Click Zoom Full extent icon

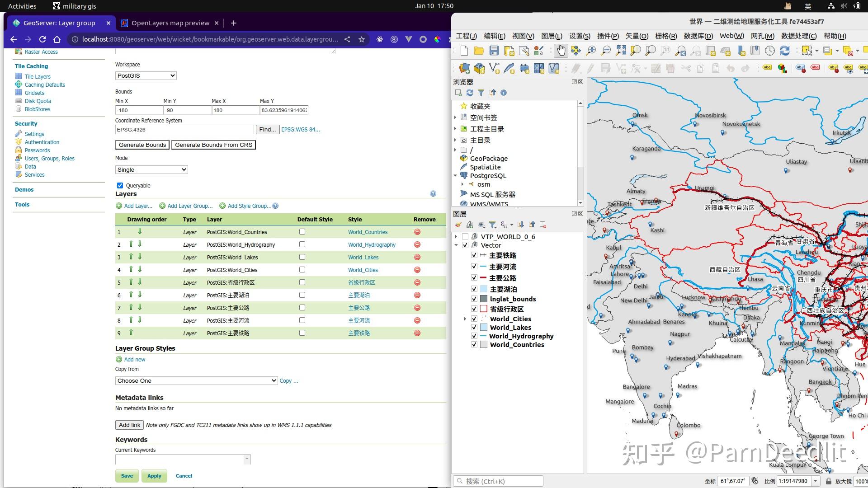pyautogui.click(x=621, y=51)
